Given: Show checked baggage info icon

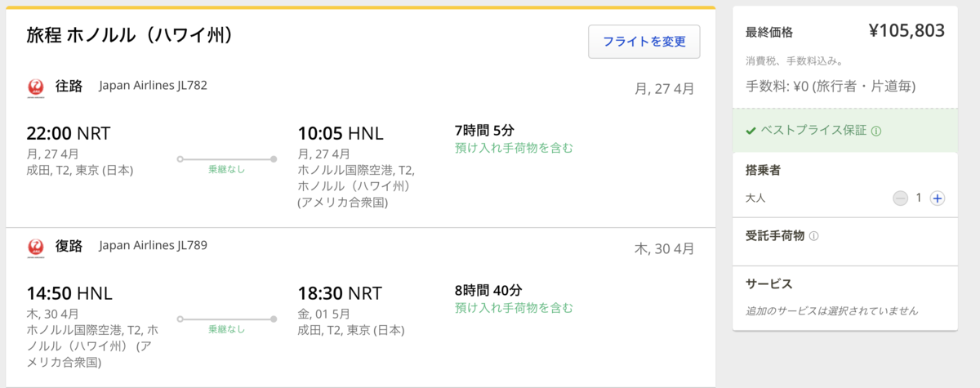Looking at the screenshot, I should (813, 236).
